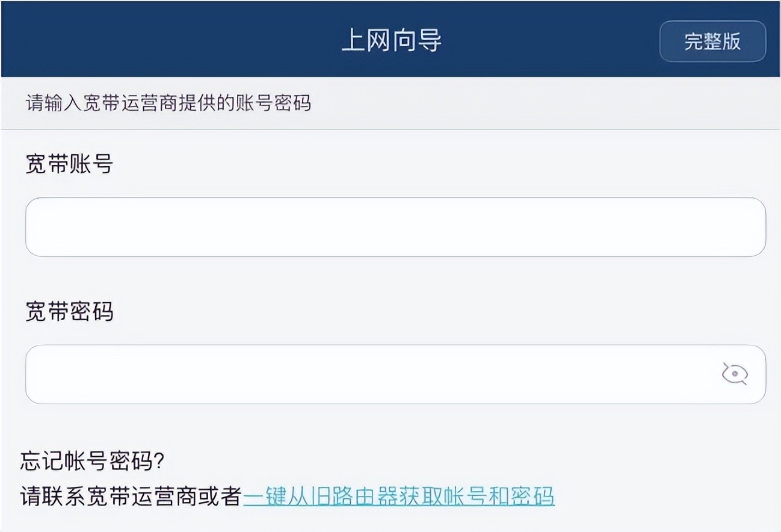Open 一键从旧路由器获取帐号和密码 link
Screen dimensions: 781x532
click(398, 497)
